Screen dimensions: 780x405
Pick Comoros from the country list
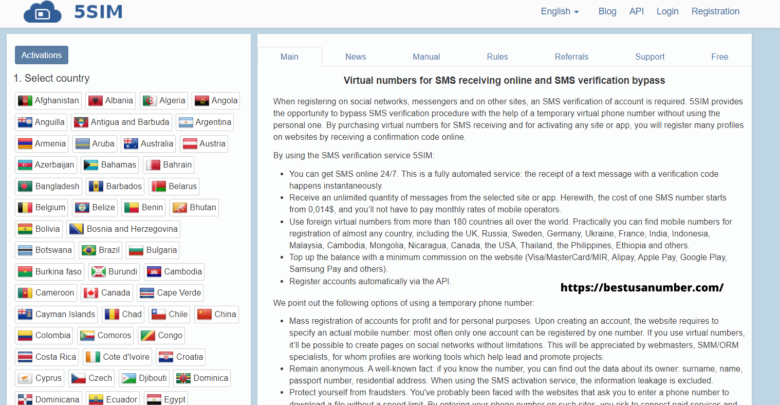(x=105, y=335)
